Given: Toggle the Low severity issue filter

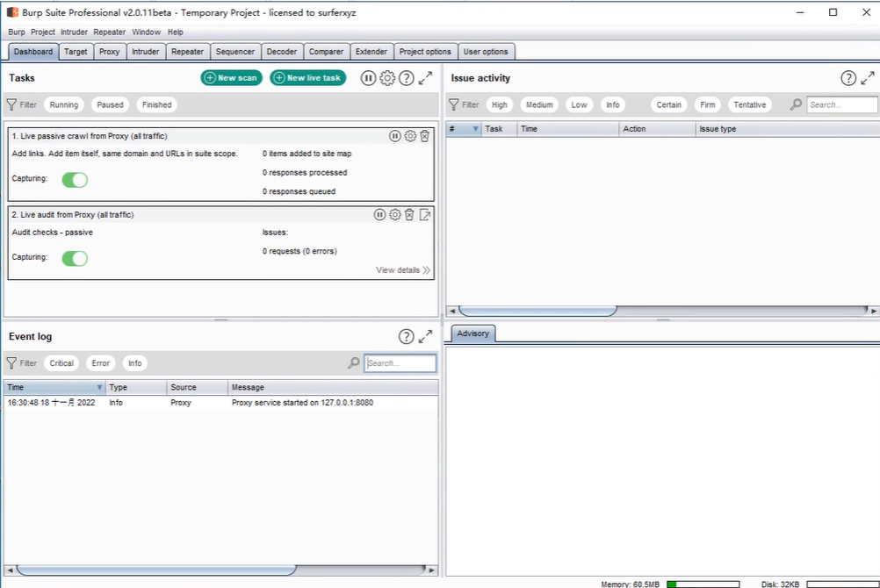Looking at the screenshot, I should tap(579, 104).
